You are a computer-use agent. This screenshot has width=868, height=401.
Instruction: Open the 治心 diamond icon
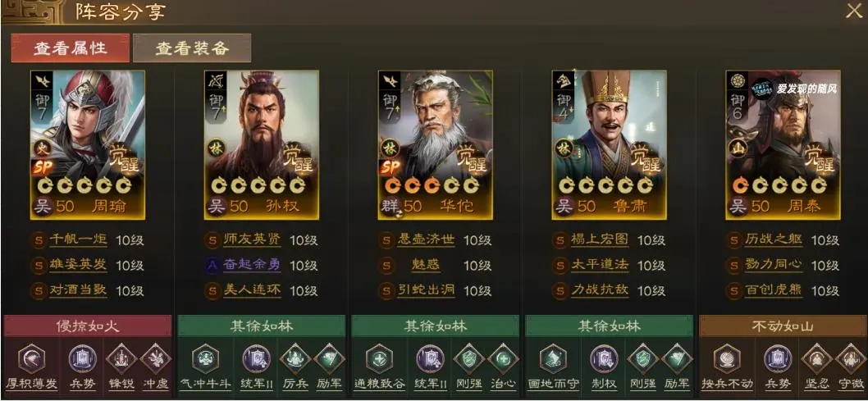(x=504, y=358)
